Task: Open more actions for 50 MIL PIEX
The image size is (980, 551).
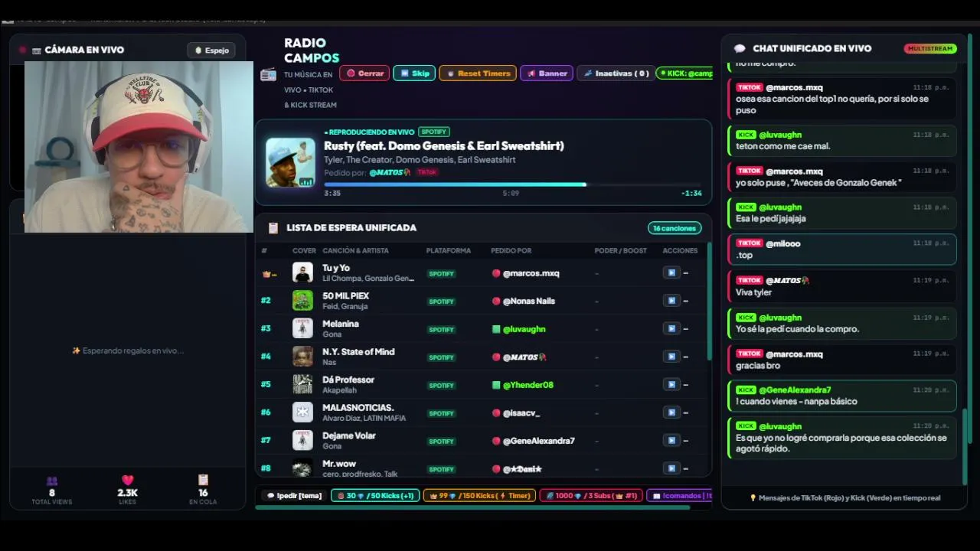Action: [686, 301]
